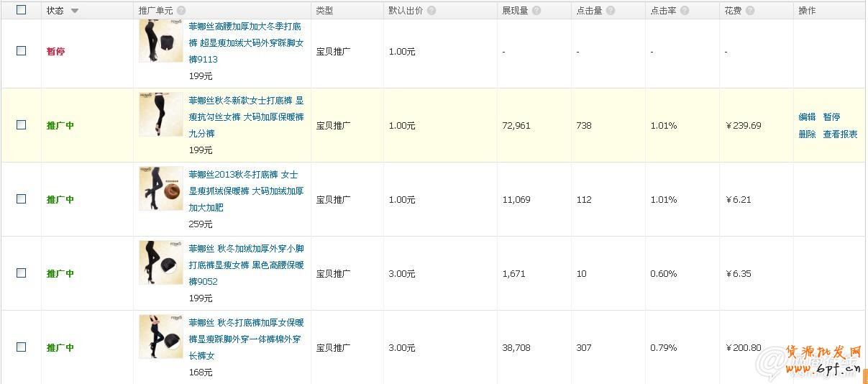Open the 默认出价 help tooltip icon
The height and width of the screenshot is (384, 868).
click(430, 11)
